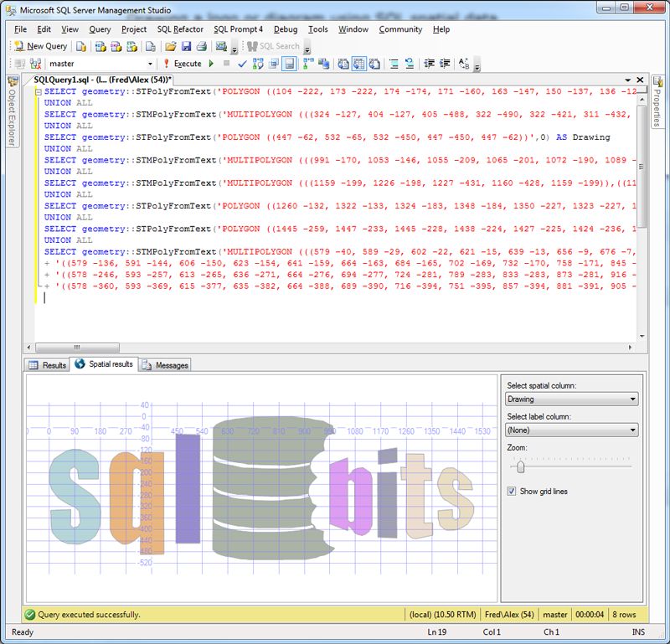670x644 pixels.
Task: Click the New Query button
Action: tap(40, 46)
